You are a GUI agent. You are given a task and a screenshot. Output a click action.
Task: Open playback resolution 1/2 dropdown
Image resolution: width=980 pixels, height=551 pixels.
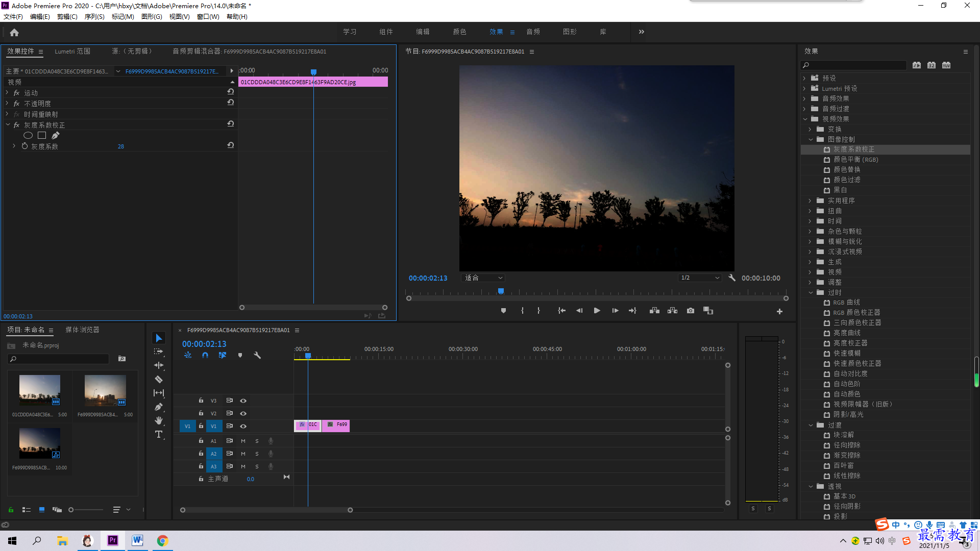(700, 278)
